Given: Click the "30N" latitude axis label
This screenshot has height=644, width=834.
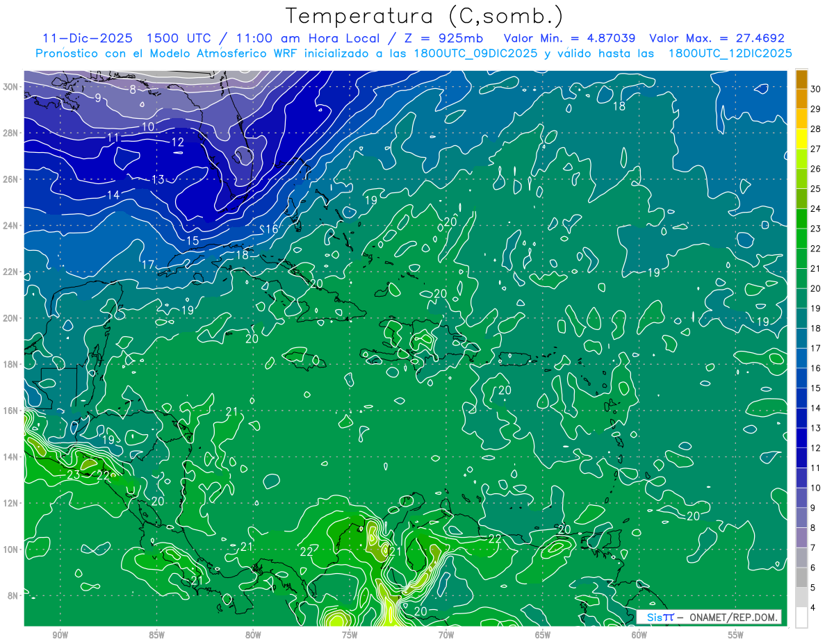Looking at the screenshot, I should (12, 87).
